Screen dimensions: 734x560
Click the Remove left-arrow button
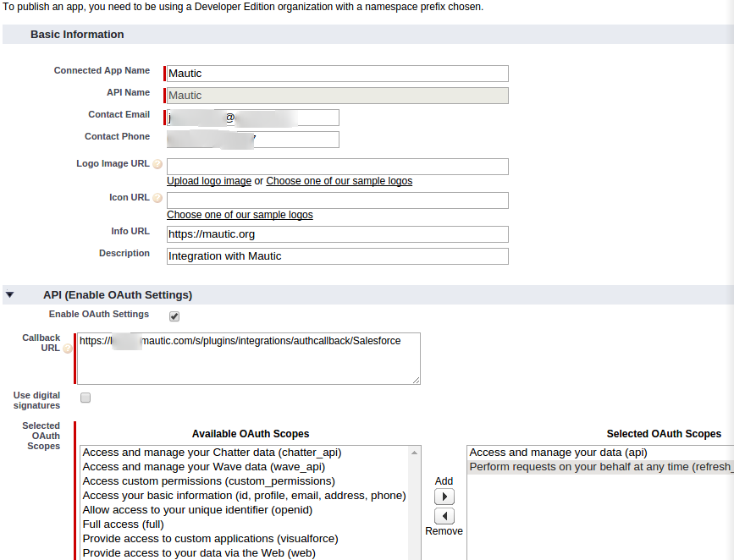click(x=444, y=516)
